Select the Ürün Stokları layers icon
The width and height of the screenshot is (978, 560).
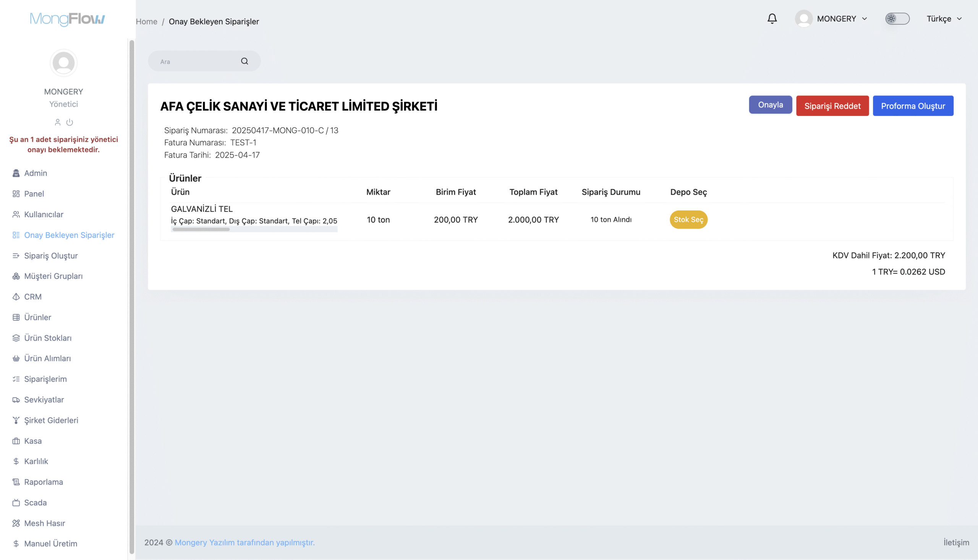pyautogui.click(x=16, y=338)
